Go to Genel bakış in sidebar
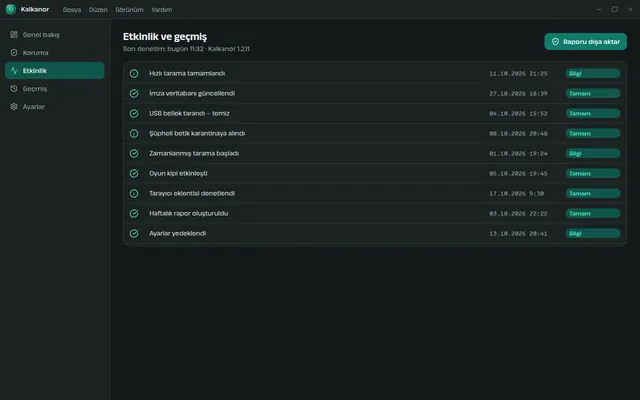Screen dimensions: 640x400 tap(55, 35)
